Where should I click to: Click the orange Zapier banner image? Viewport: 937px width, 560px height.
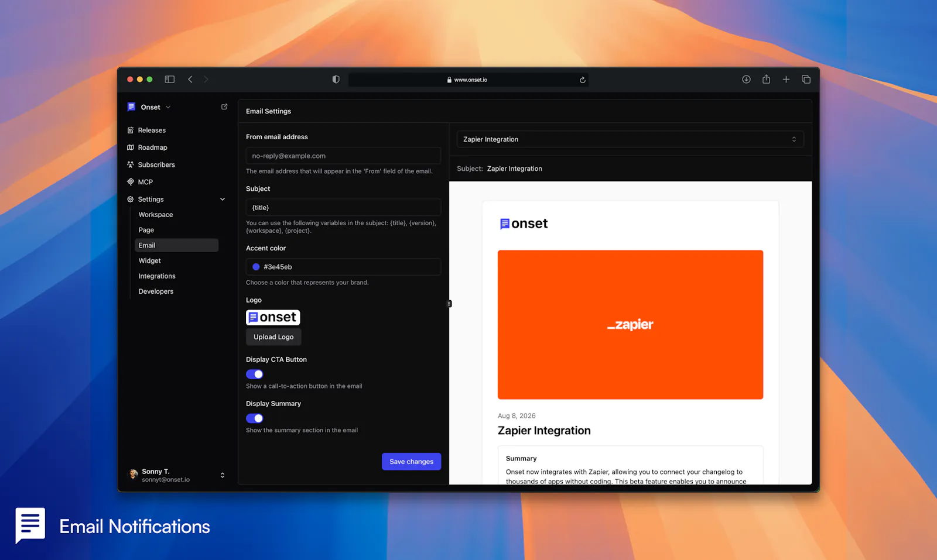pos(630,325)
